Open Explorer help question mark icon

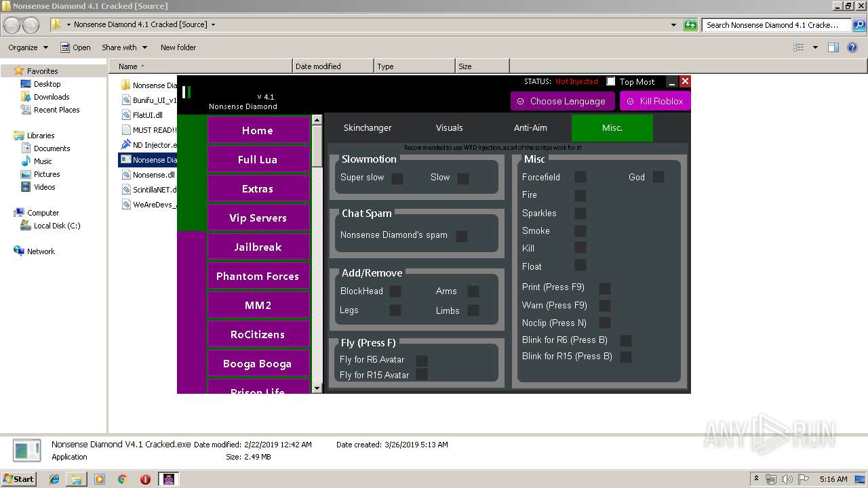853,47
